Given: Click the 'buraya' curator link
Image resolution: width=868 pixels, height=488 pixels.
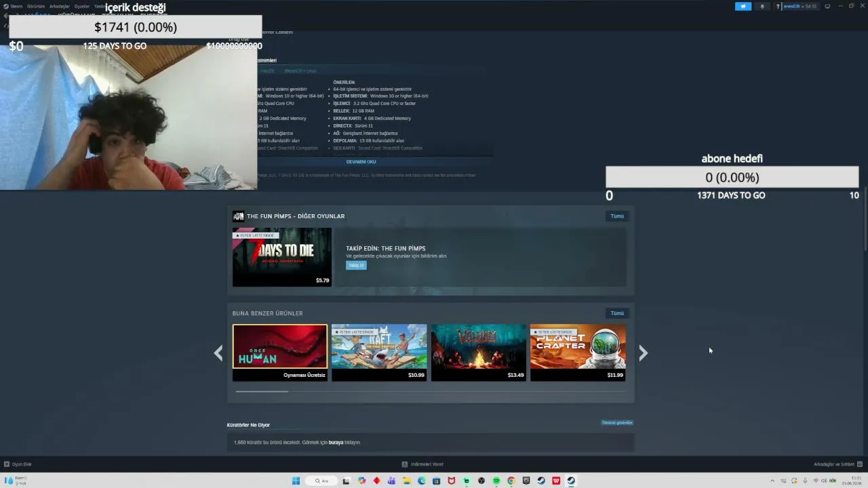Looking at the screenshot, I should [x=336, y=443].
